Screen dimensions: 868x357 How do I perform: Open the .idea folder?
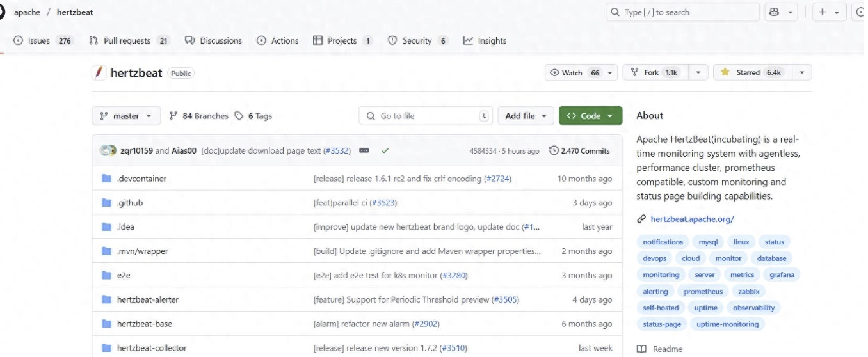click(125, 227)
